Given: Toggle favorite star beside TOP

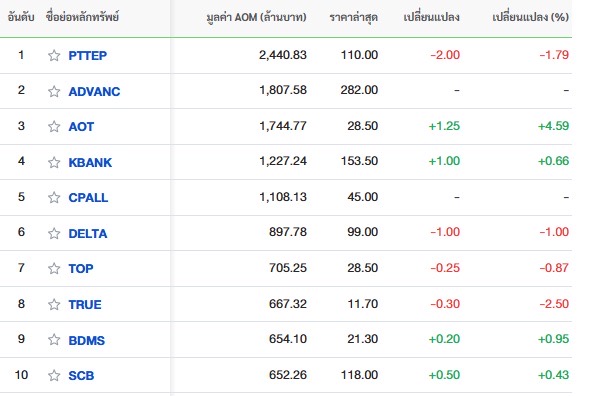Looking at the screenshot, I should 54,269.
